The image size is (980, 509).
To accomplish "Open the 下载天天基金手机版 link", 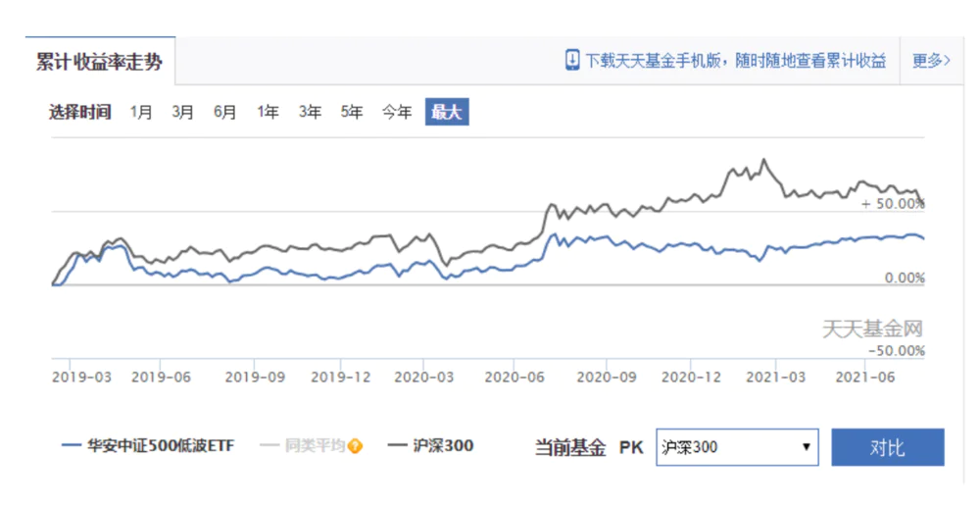I will pos(735,61).
